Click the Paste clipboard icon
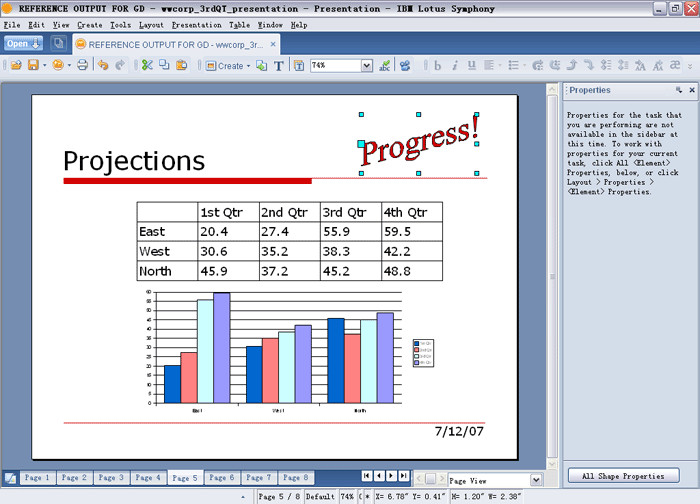Image resolution: width=700 pixels, height=504 pixels. pyautogui.click(x=181, y=66)
